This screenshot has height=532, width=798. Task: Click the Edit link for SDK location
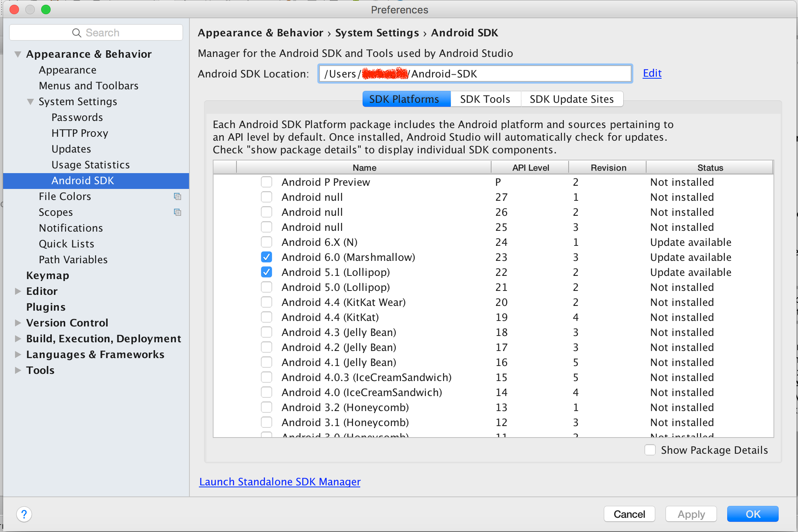(652, 73)
